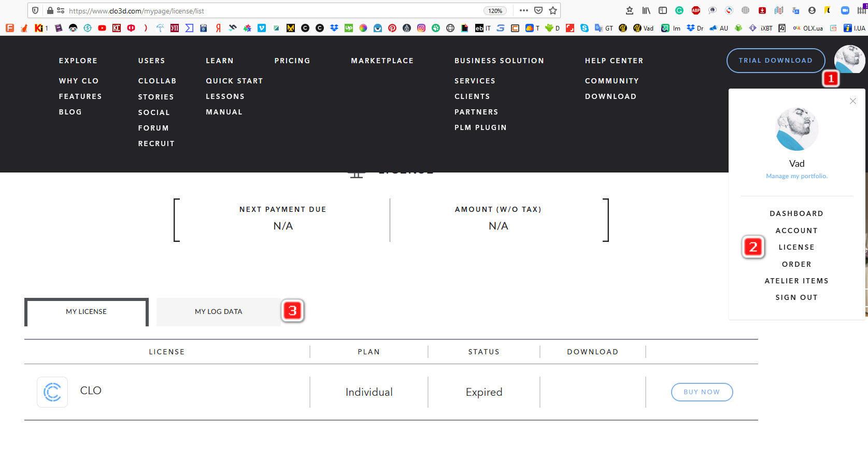Open COMMUNITY under Help Center
This screenshot has height=460, width=868.
612,81
